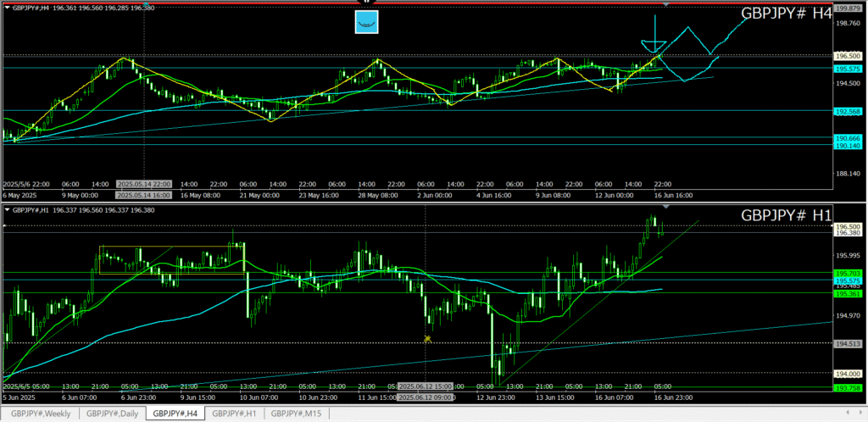Image resolution: width=868 pixels, height=422 pixels.
Task: Click the GBPJPY# H1 chart title label
Action: coord(787,216)
